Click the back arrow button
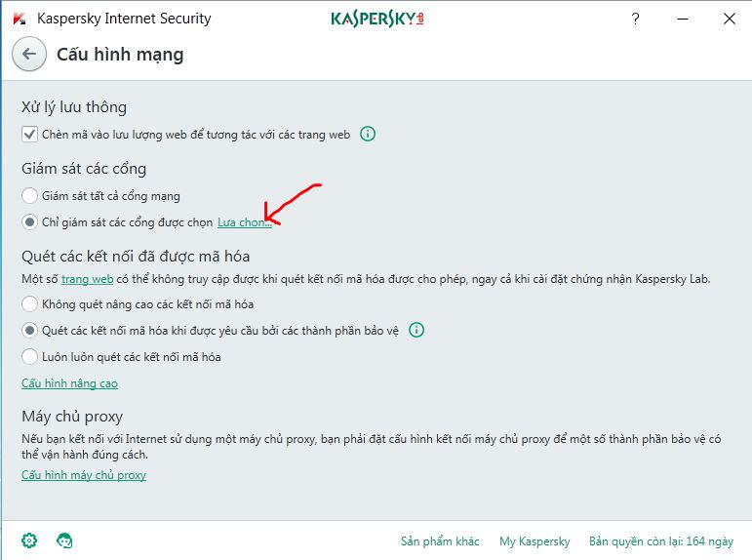 coord(29,55)
